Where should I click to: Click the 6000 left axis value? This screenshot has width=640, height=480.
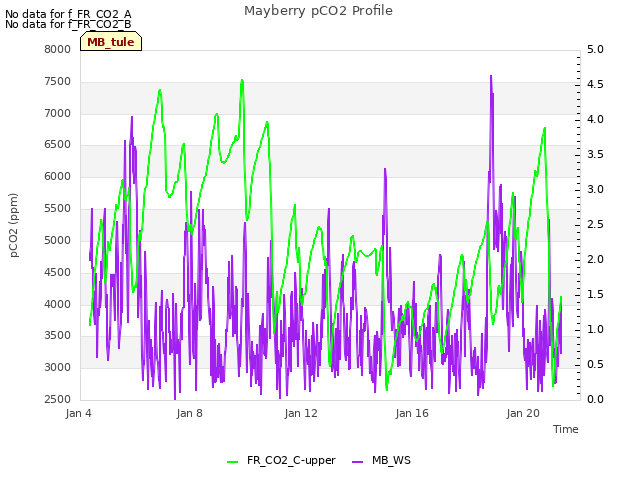pyautogui.click(x=58, y=176)
